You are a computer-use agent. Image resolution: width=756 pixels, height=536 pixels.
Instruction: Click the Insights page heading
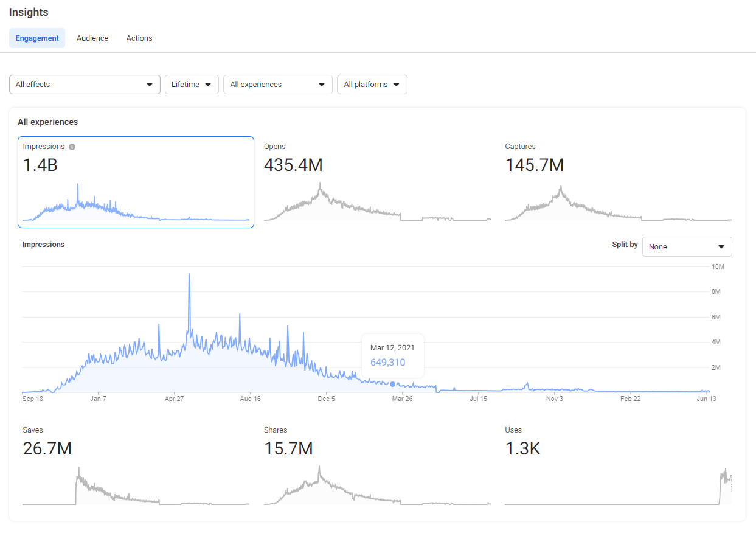coord(29,12)
